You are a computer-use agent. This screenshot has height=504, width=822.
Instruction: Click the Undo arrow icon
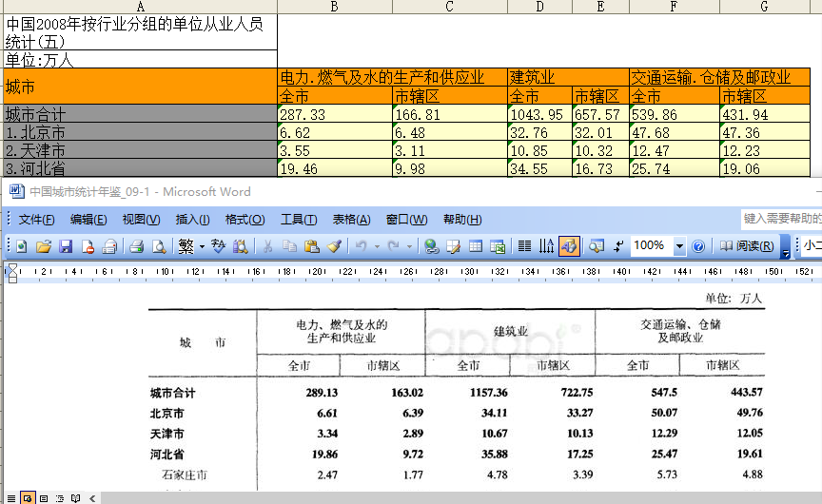pyautogui.click(x=362, y=245)
